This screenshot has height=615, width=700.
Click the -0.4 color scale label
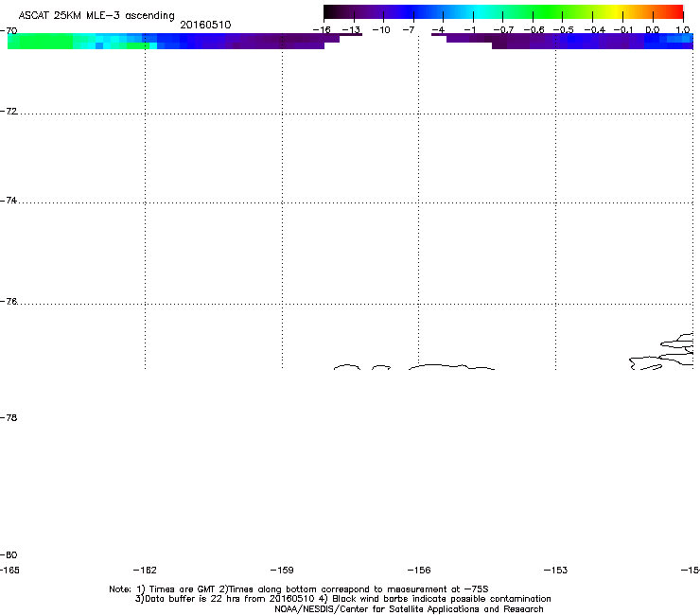595,30
